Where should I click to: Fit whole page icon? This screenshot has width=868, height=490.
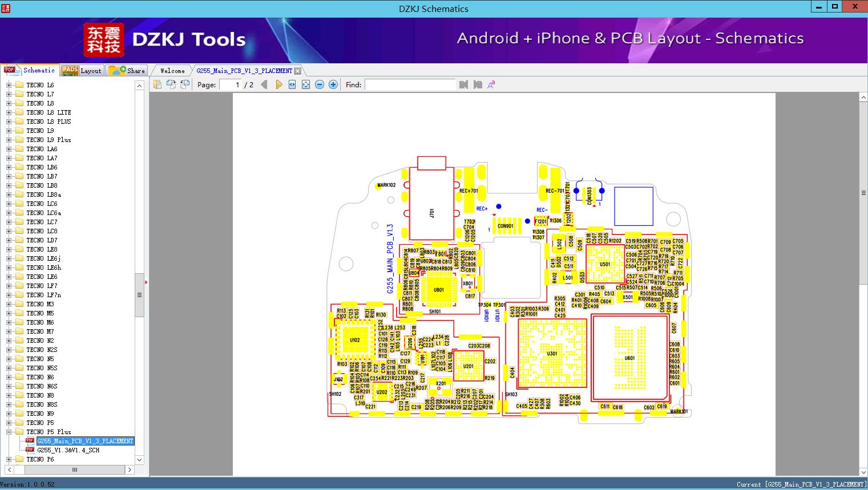tap(306, 84)
